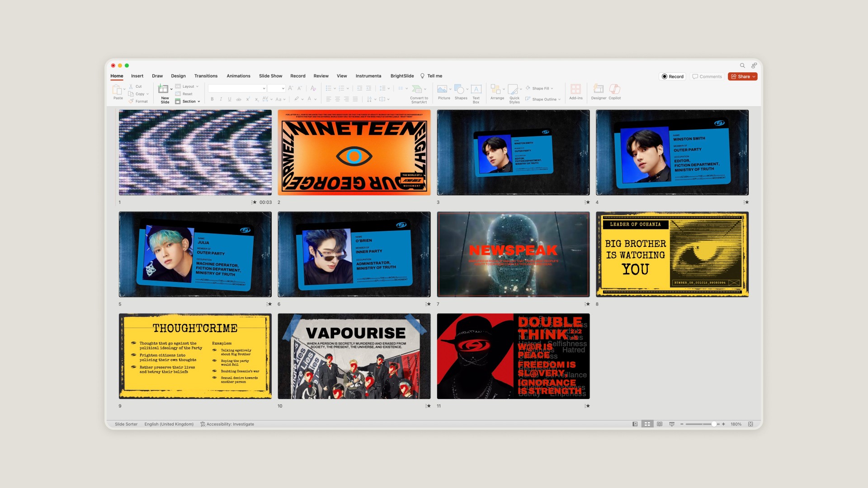The image size is (868, 488).
Task: Open the Transitions ribbon tab
Action: pyautogui.click(x=206, y=76)
